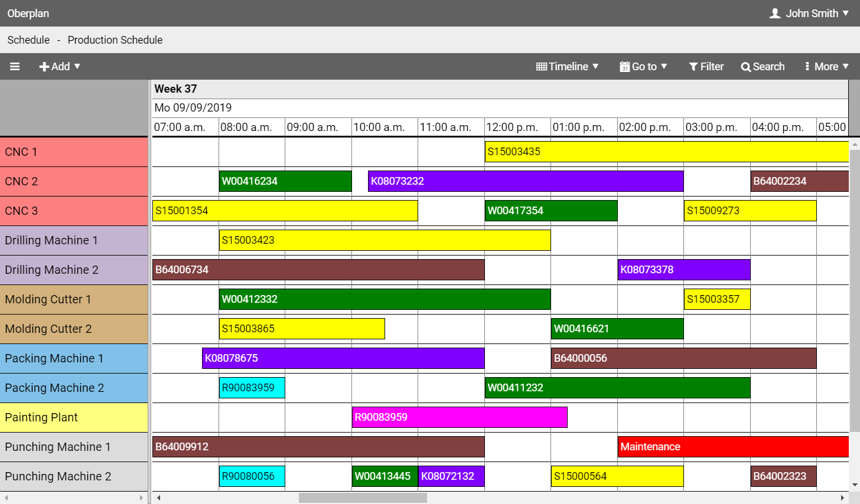The height and width of the screenshot is (504, 860).
Task: Select the red Maintenance block
Action: click(734, 447)
